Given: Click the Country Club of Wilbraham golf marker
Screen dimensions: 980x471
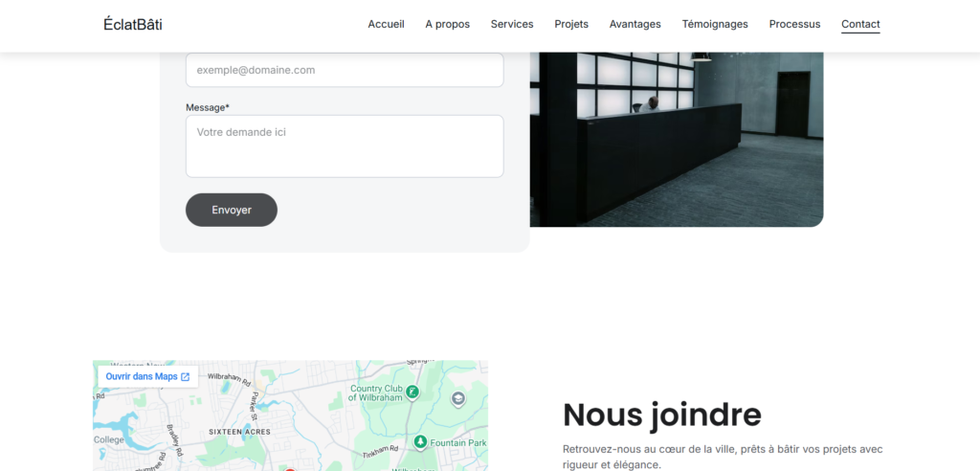Looking at the screenshot, I should (412, 392).
